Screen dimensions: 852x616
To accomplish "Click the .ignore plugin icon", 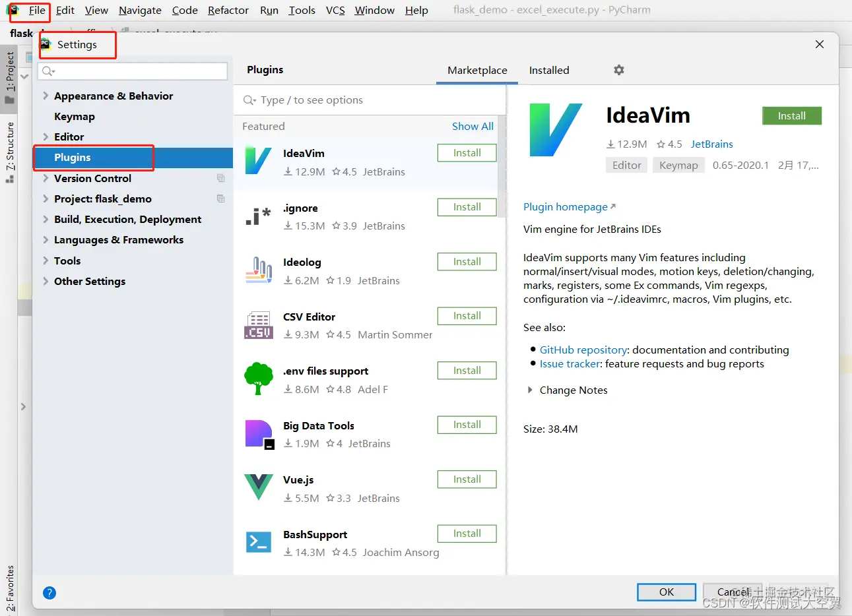I will [258, 216].
